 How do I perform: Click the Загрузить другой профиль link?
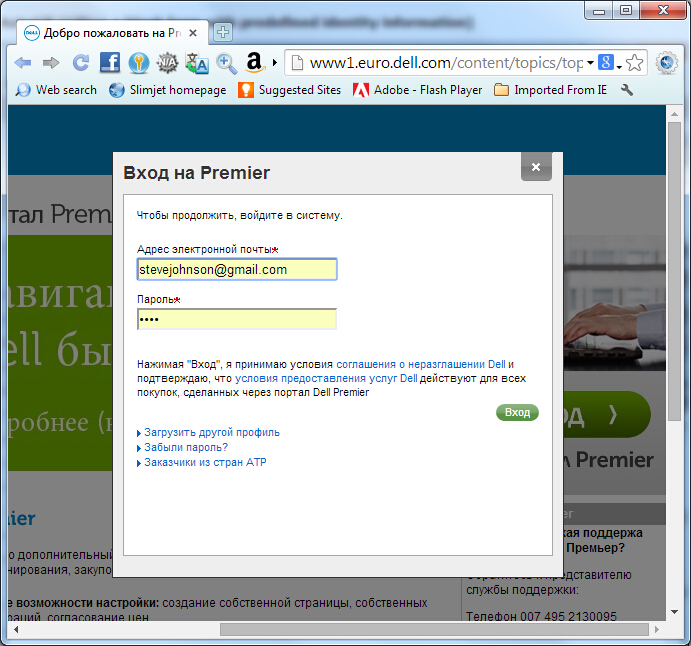click(212, 432)
